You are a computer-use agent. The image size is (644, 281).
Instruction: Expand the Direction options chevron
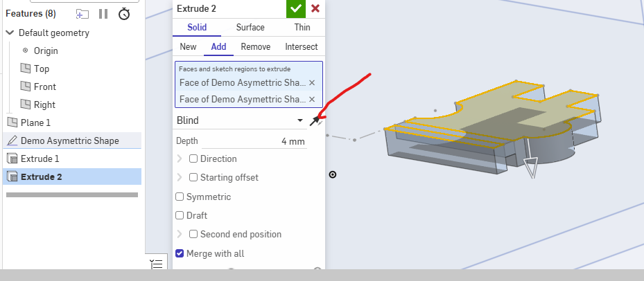[x=180, y=158]
